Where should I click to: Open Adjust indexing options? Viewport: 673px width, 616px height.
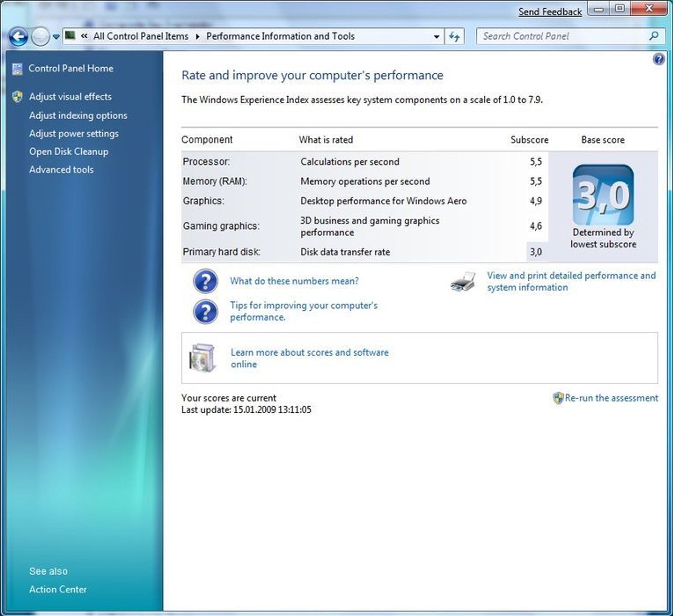point(78,115)
